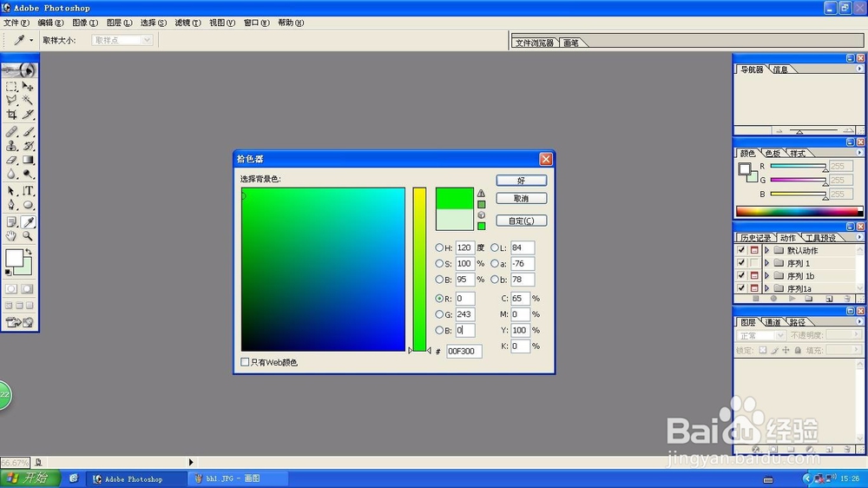Expand the 序列1a action set

pyautogui.click(x=766, y=288)
